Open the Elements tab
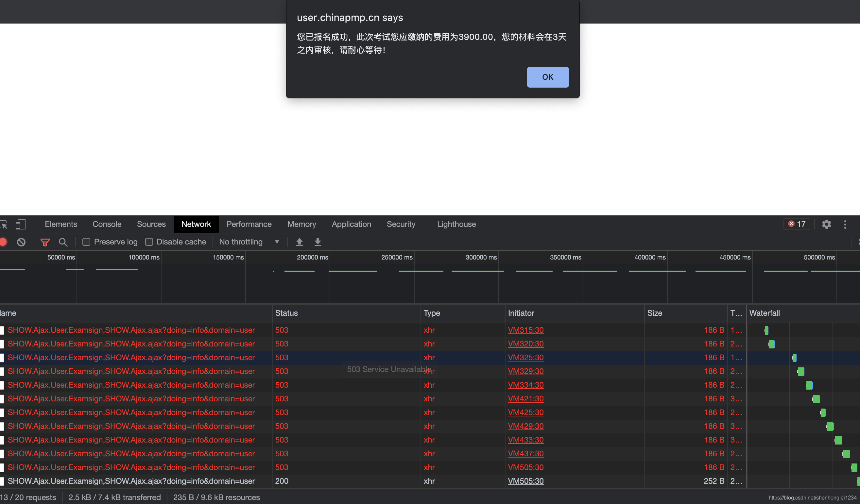This screenshot has width=860, height=504. [x=61, y=224]
